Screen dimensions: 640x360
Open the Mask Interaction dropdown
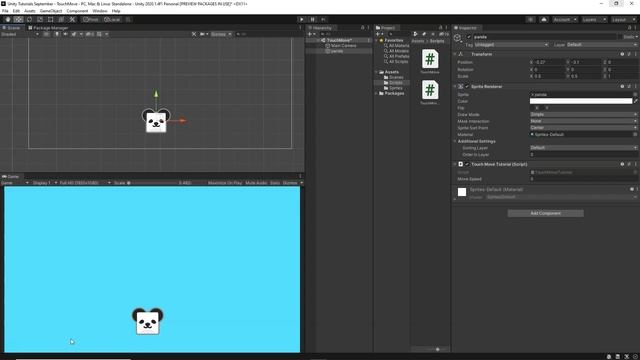click(584, 121)
